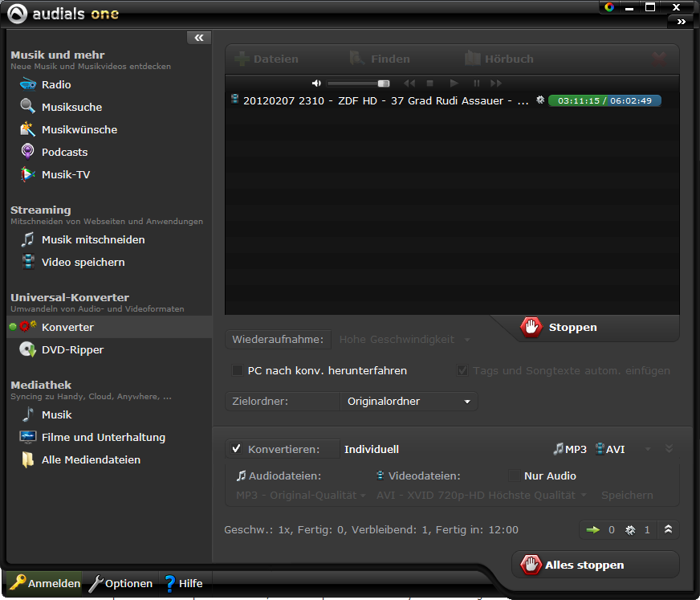Click the Radio icon

(27, 84)
